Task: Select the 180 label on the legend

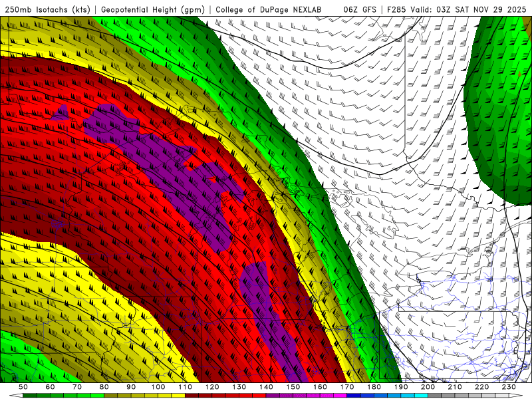Action: tap(374, 387)
